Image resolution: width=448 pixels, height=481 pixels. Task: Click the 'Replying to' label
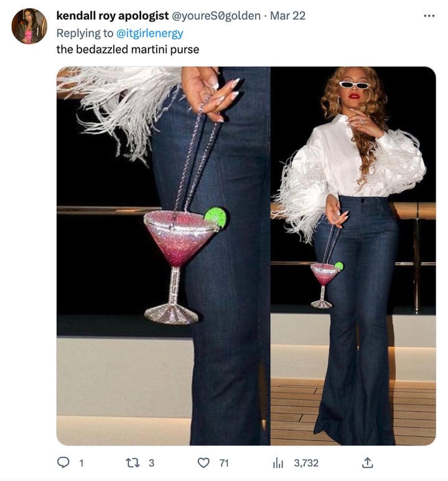pos(85,32)
